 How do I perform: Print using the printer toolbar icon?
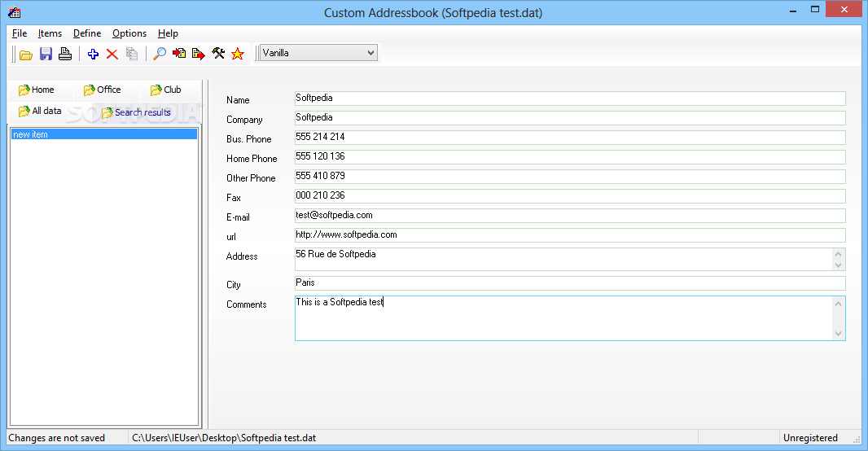point(65,54)
